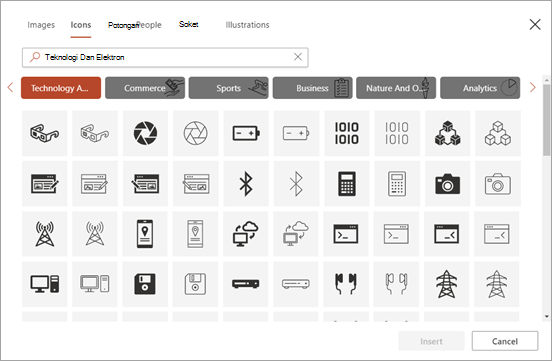Select the filled earbuds icon
The width and height of the screenshot is (552, 361).
click(346, 284)
